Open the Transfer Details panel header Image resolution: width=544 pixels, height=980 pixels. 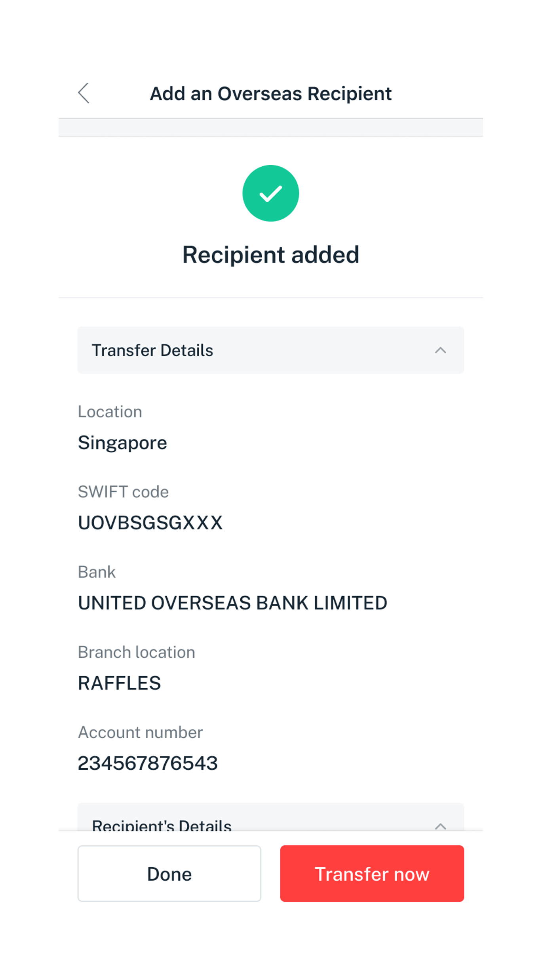pyautogui.click(x=270, y=350)
